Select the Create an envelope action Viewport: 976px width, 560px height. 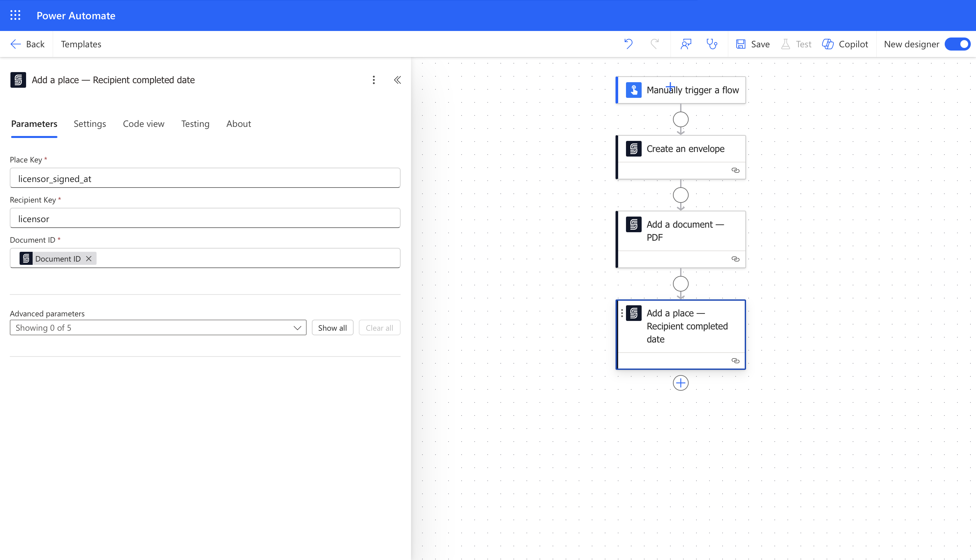(681, 157)
